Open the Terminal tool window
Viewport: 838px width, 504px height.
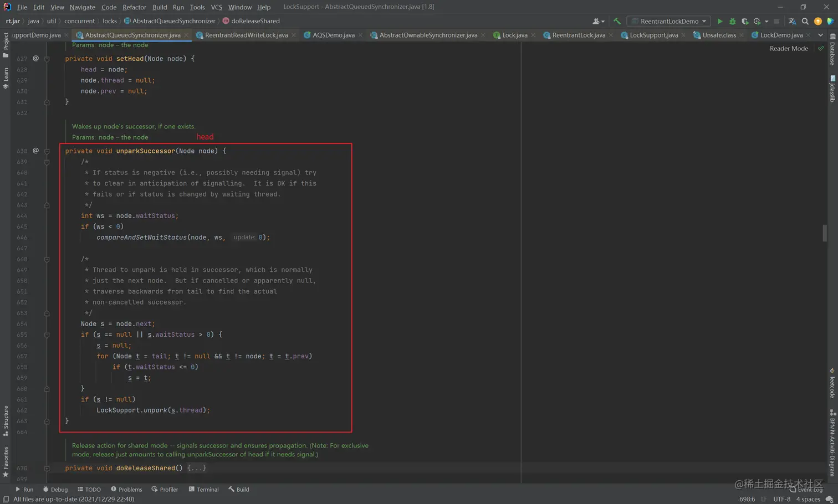pyautogui.click(x=203, y=490)
